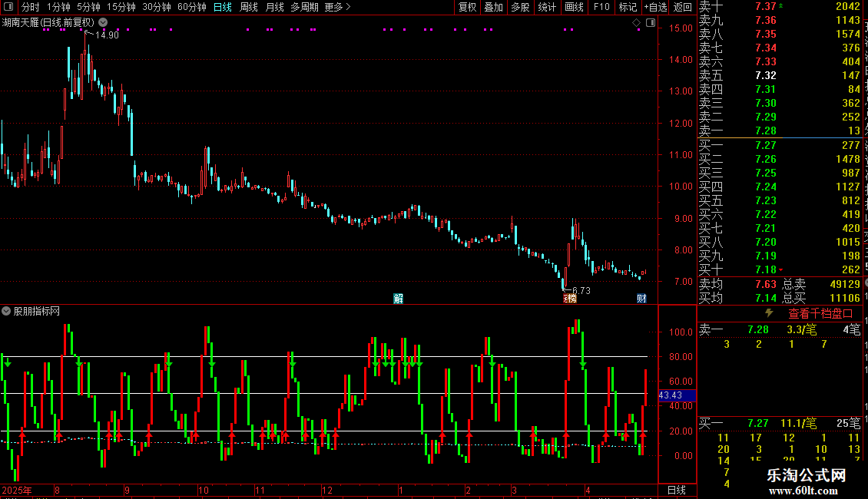Switch to 分时 intraday view
This screenshot has height=499, width=868.
point(31,7)
